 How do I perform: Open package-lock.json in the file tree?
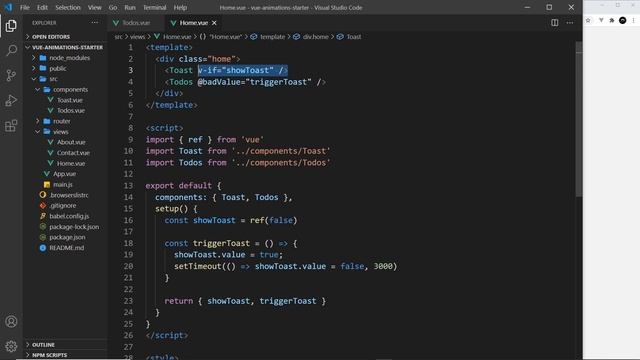(x=74, y=227)
